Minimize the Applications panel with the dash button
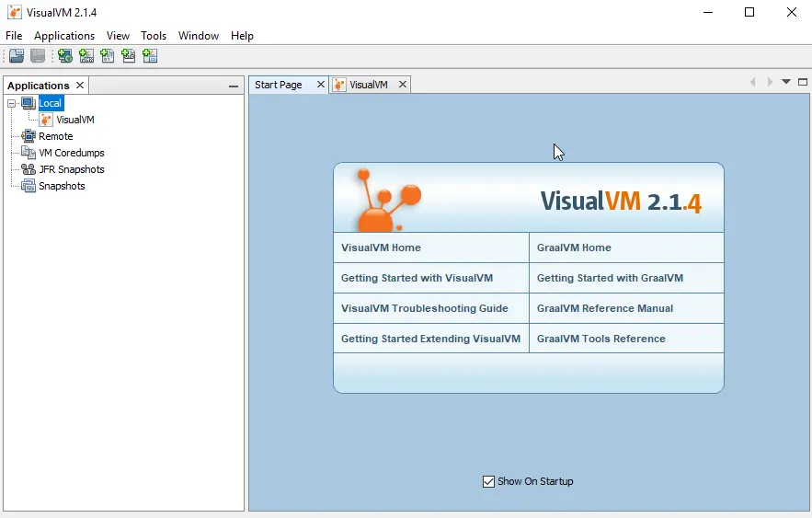The image size is (812, 518). point(234,86)
